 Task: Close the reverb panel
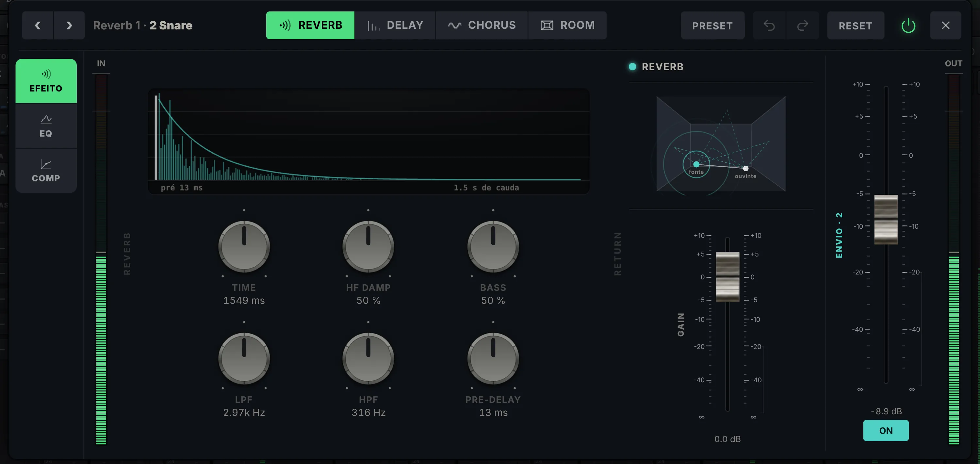[945, 25]
